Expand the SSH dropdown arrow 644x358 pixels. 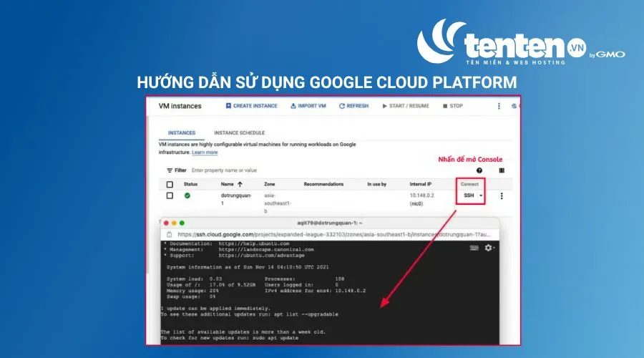pos(481,195)
